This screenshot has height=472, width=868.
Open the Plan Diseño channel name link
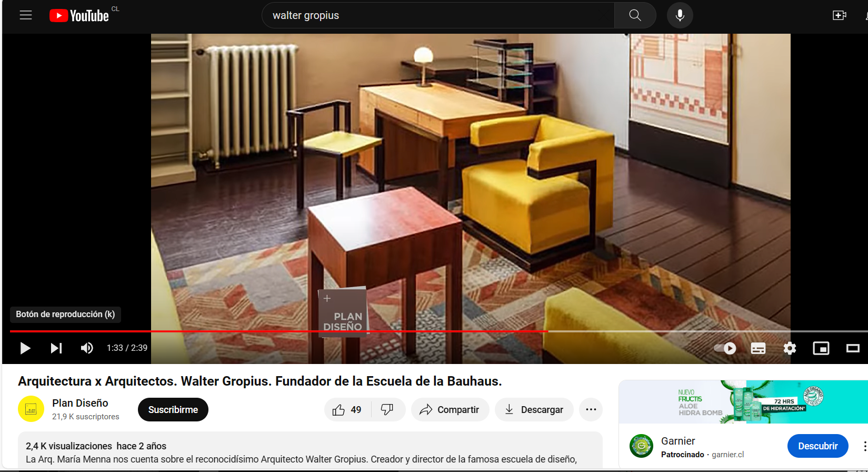click(x=80, y=403)
